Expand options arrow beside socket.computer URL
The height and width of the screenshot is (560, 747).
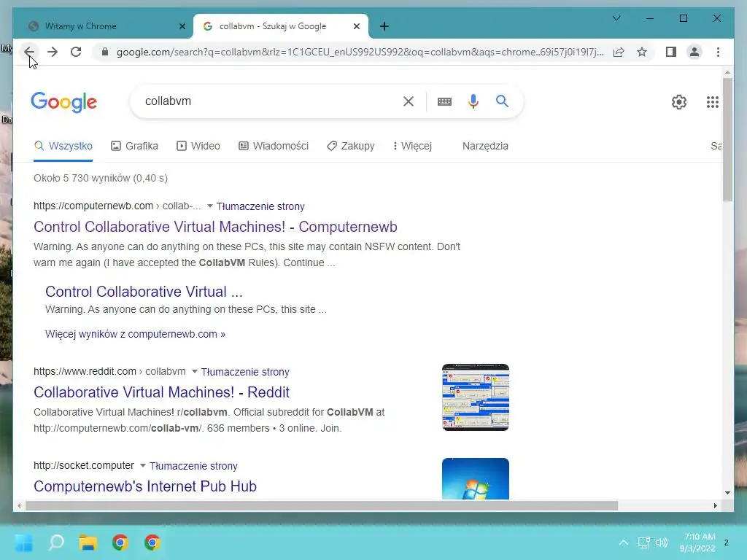point(142,466)
